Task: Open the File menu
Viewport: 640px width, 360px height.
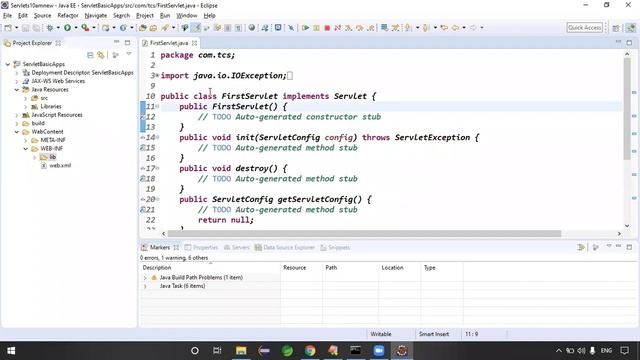Action: (7, 16)
